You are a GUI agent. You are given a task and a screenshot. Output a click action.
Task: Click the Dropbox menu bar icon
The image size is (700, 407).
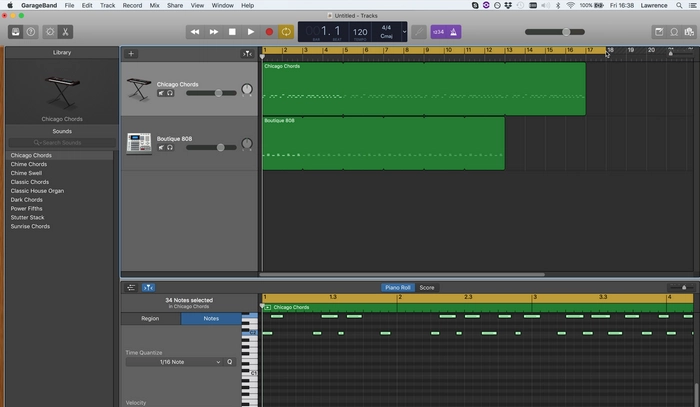click(x=508, y=5)
